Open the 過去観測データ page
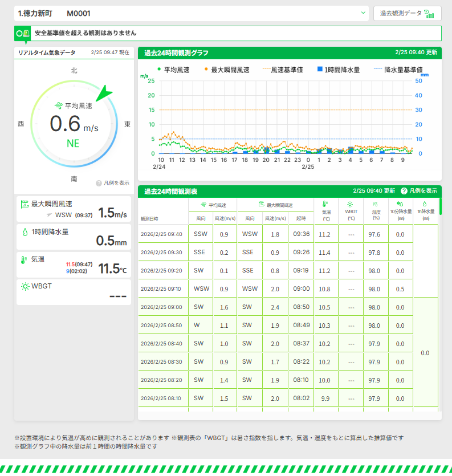The image size is (452, 476). point(407,14)
